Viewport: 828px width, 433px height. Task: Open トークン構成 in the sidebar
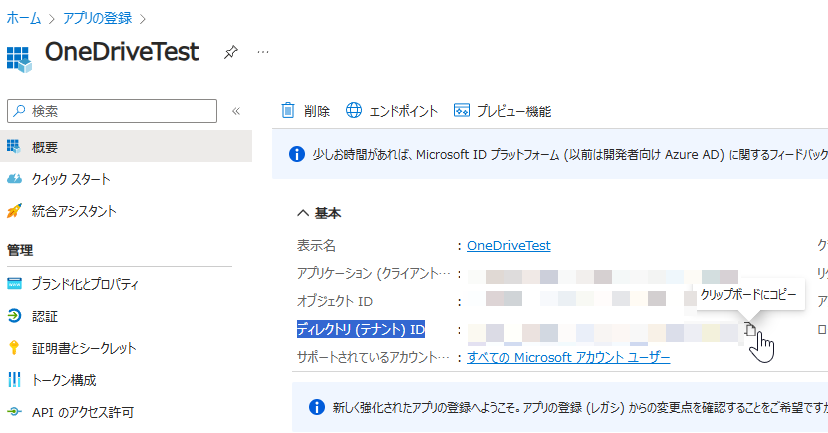(x=64, y=380)
